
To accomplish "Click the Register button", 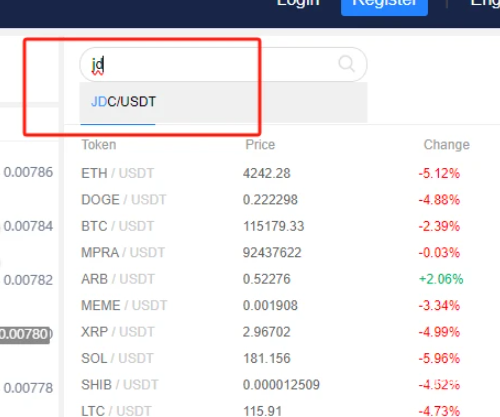I will [384, 5].
